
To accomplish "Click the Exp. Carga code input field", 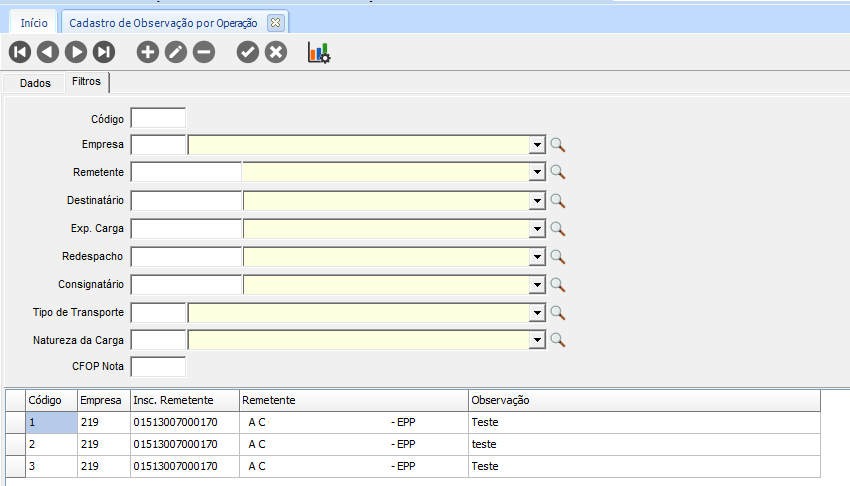I will coord(186,229).
